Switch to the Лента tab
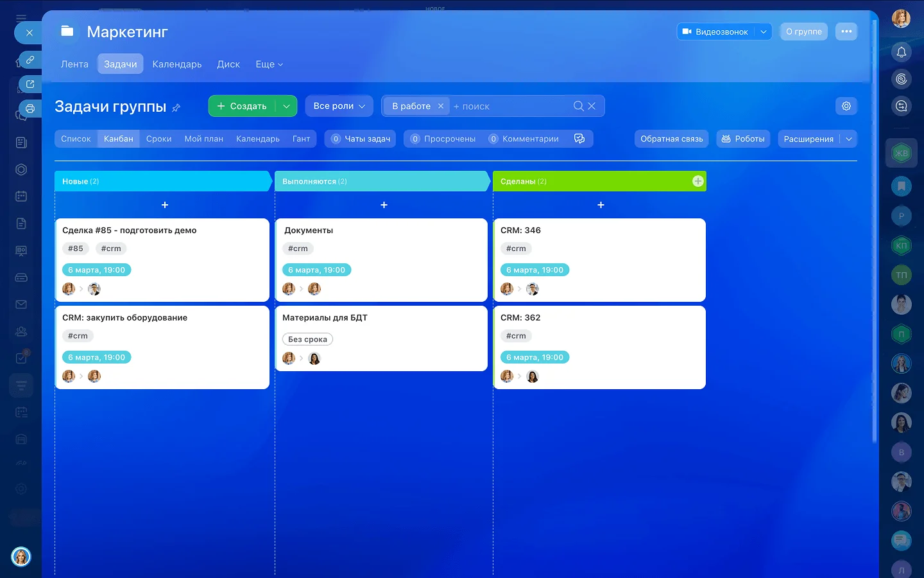 point(74,64)
